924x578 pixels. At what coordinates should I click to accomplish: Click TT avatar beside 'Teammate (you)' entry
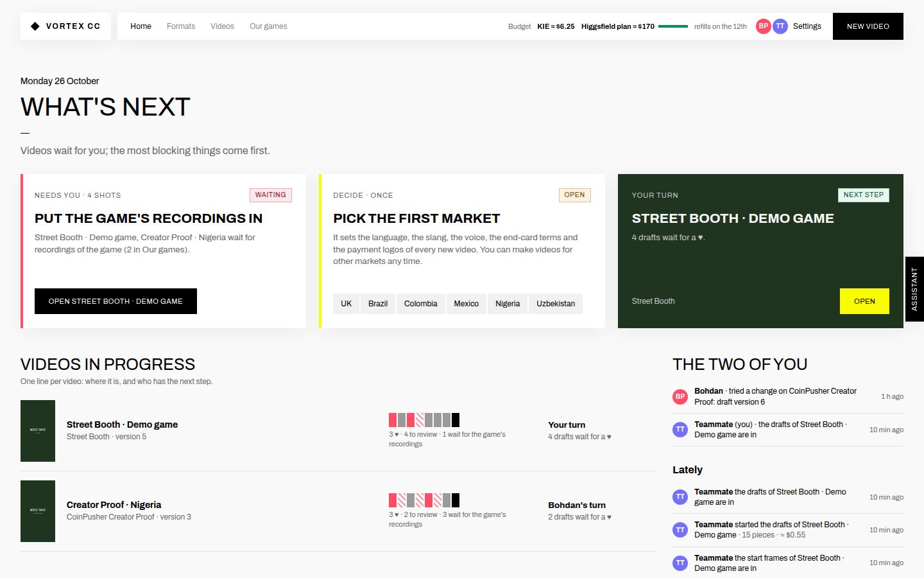tap(680, 430)
